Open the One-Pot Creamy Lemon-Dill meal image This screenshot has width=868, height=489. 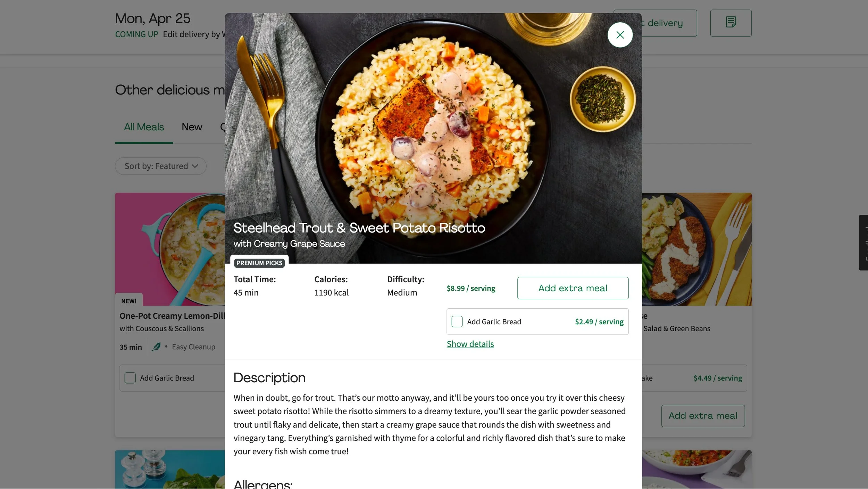(170, 249)
